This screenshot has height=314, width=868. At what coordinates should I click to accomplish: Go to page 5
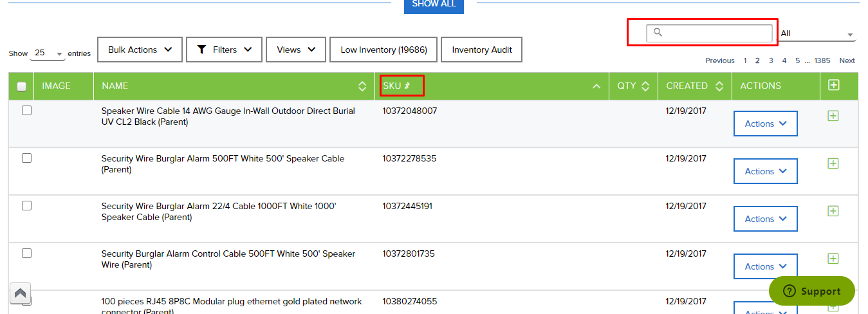(797, 60)
